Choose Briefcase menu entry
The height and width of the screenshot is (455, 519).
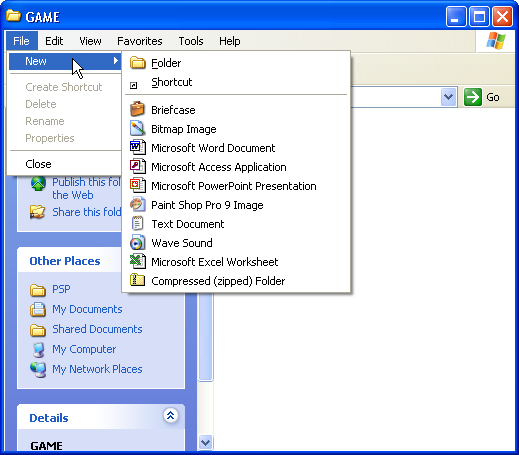point(236,110)
